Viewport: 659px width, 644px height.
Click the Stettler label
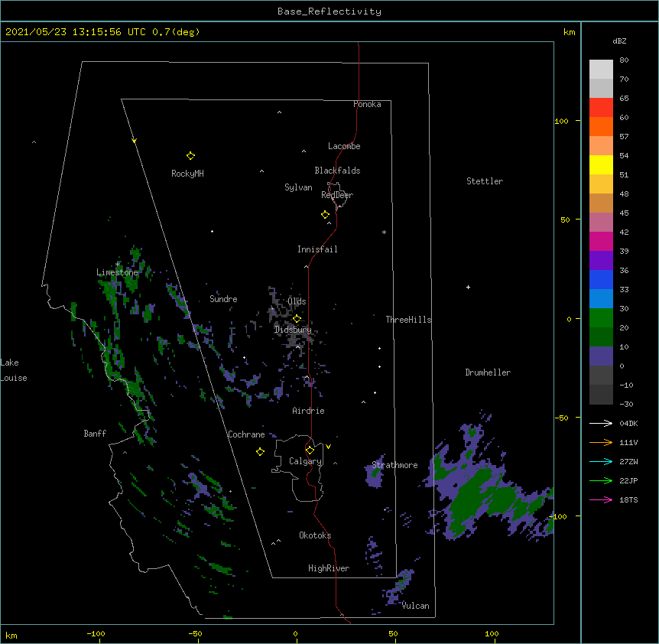coord(485,181)
